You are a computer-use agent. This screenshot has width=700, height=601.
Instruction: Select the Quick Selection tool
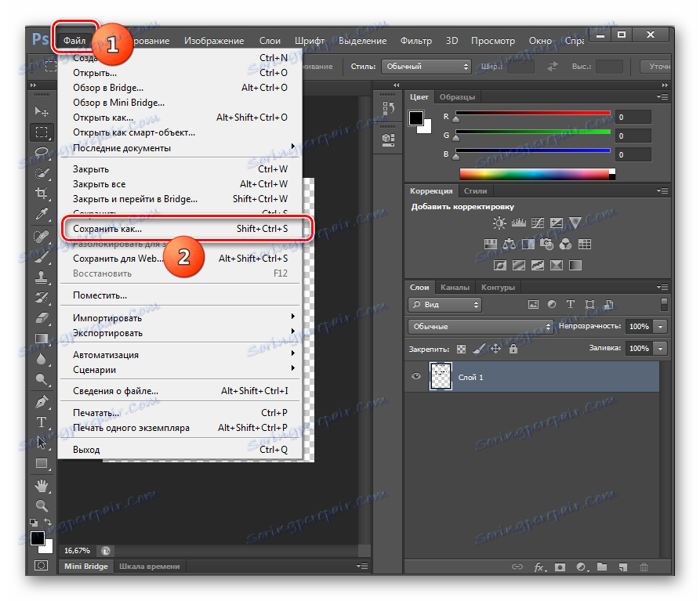(42, 172)
